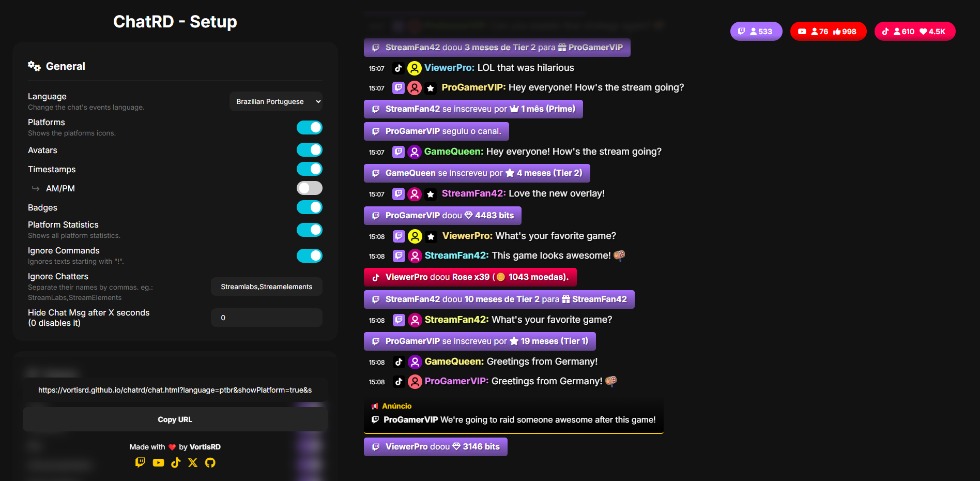Viewport: 980px width, 481px height.
Task: Open the Twitch icon in footer
Action: tap(140, 462)
